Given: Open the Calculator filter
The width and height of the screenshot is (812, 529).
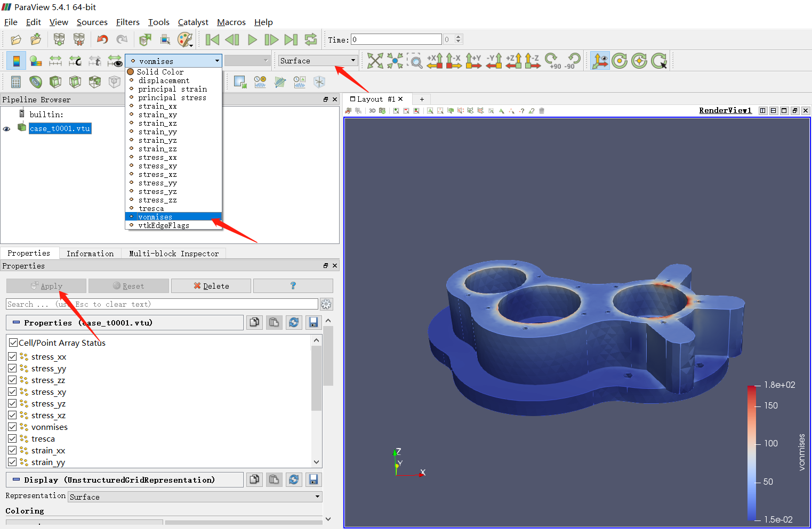Looking at the screenshot, I should point(15,82).
